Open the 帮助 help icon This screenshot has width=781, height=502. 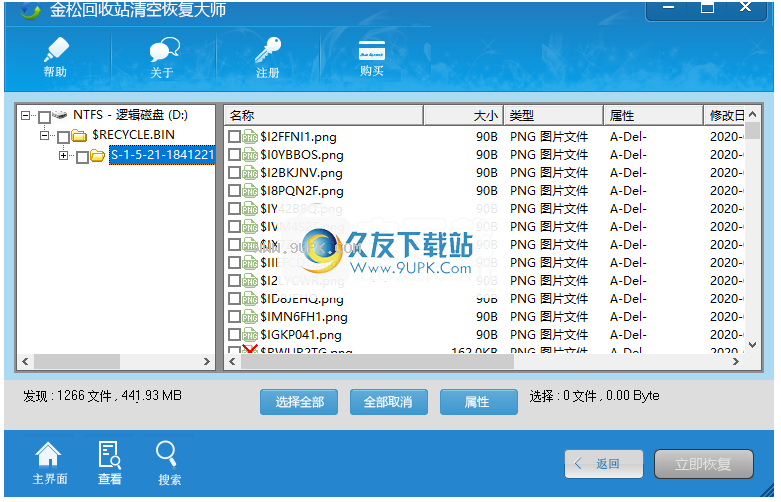tap(55, 57)
